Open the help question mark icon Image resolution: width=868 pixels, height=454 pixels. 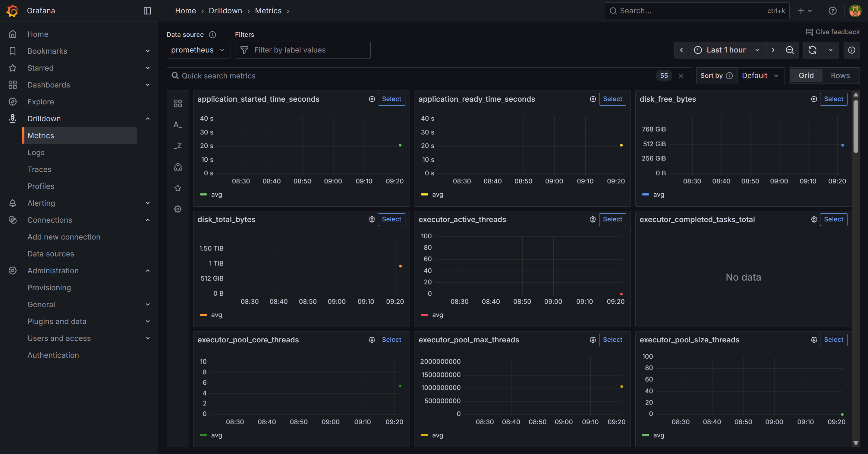pos(832,11)
